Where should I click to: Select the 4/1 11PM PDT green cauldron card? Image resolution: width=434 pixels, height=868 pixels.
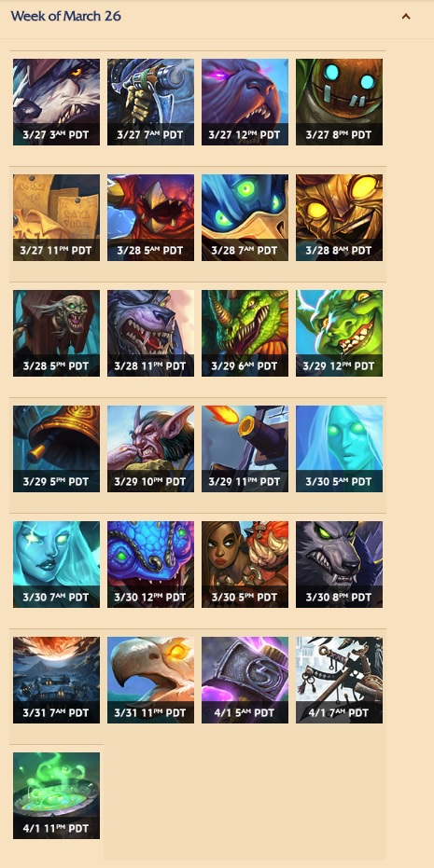pyautogui.click(x=57, y=796)
